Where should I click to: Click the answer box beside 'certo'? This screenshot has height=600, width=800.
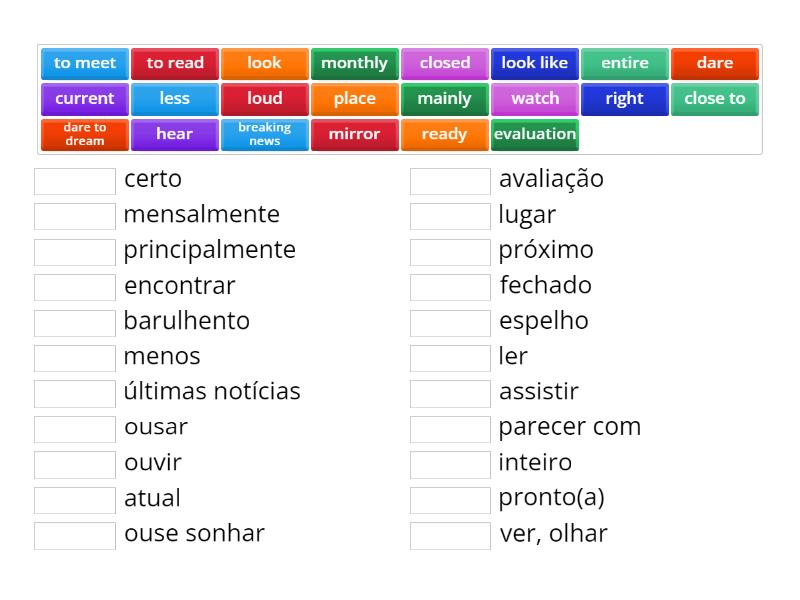[74, 180]
